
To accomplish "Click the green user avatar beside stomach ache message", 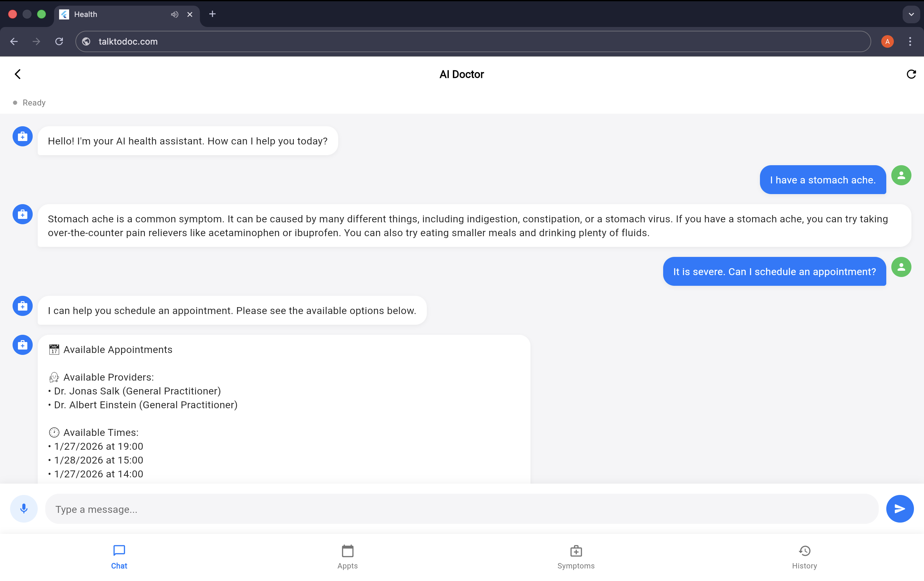I will (901, 176).
